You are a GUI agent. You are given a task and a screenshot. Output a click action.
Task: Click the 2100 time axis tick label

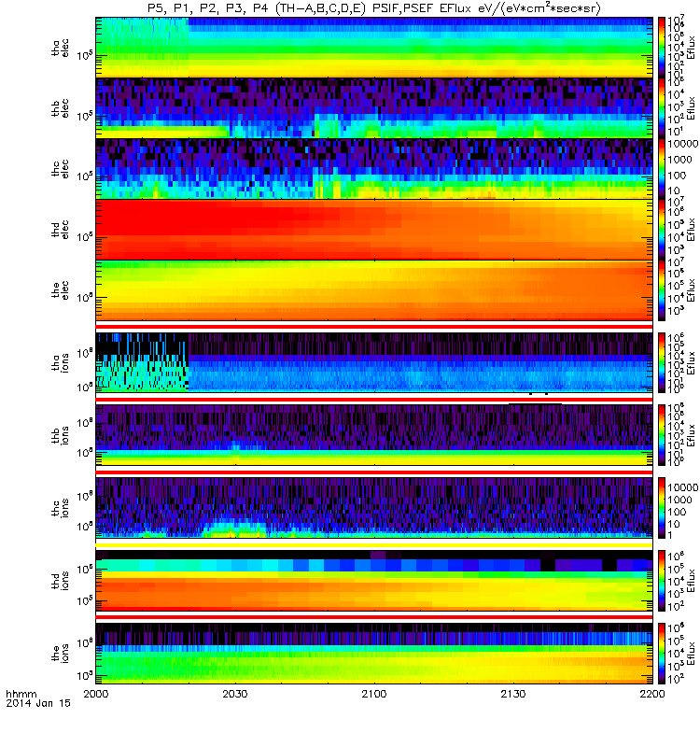(374, 694)
